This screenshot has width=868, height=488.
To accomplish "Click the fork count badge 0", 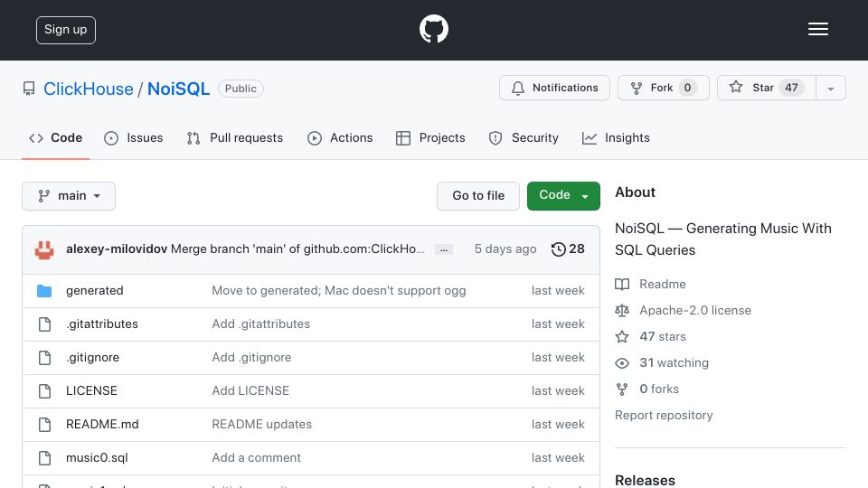I will tap(687, 88).
